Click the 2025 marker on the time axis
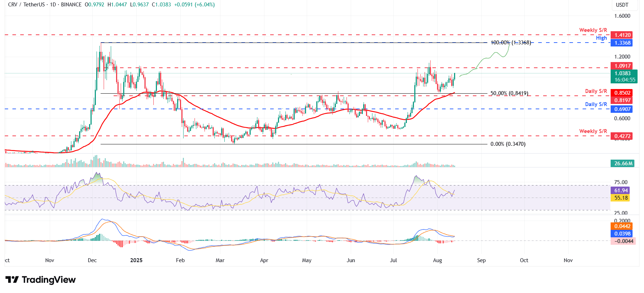The height and width of the screenshot is (293, 644). pos(136,260)
